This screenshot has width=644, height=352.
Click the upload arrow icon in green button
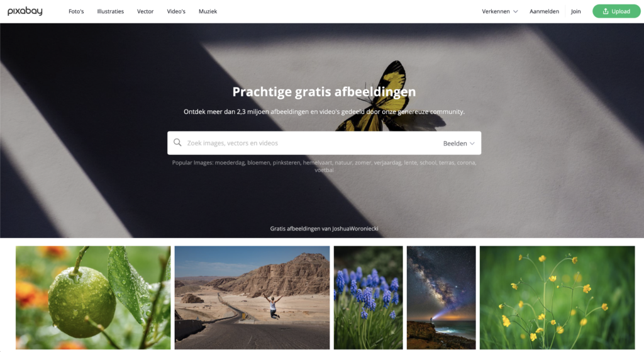click(606, 11)
